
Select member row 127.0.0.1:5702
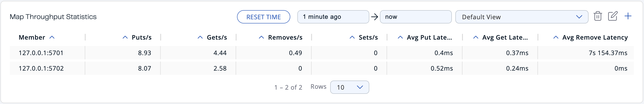41,68
